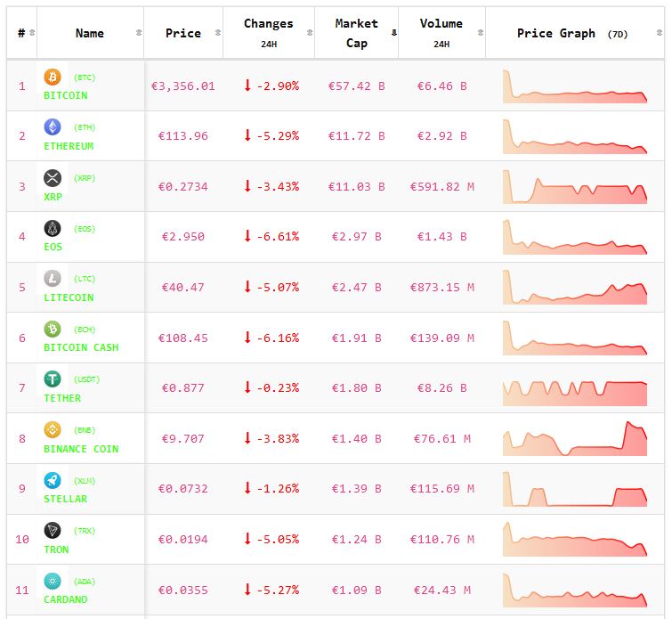Click the Tron logo icon
The width and height of the screenshot is (672, 619).
pyautogui.click(x=53, y=531)
